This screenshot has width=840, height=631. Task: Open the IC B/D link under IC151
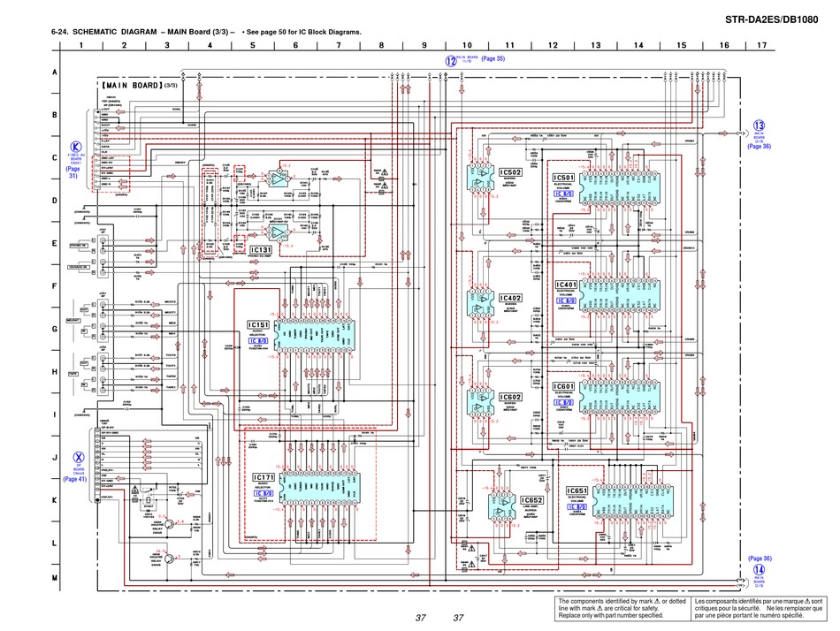[x=258, y=340]
